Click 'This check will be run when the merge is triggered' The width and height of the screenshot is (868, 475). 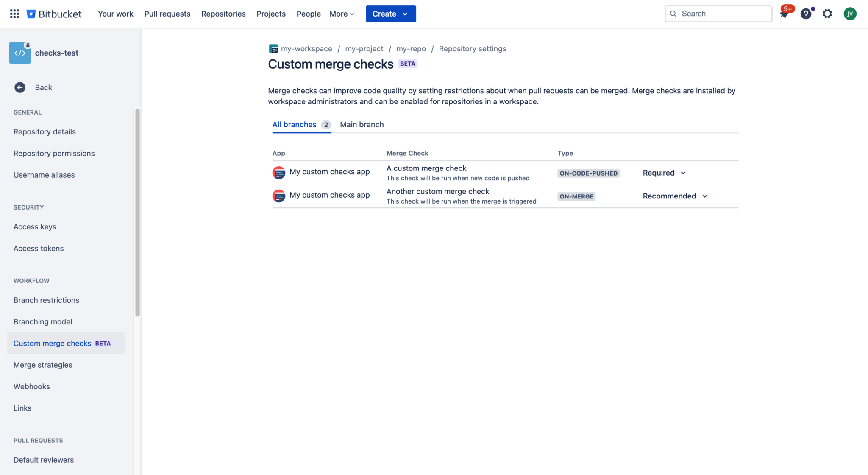coord(462,201)
